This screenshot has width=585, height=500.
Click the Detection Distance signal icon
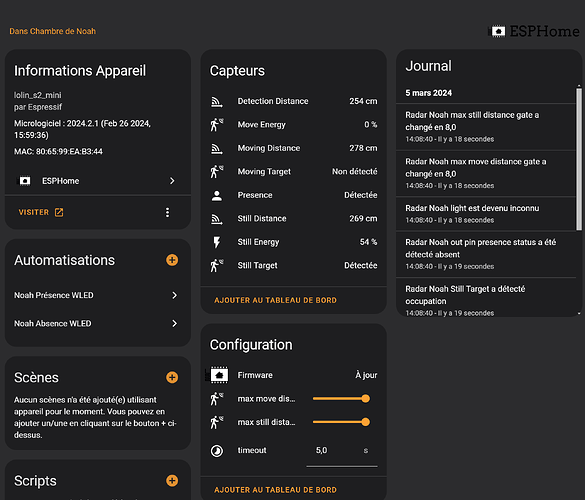tap(217, 101)
